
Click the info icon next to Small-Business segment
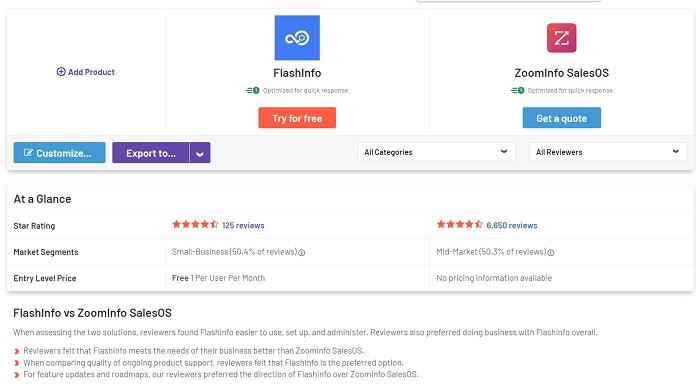click(302, 253)
